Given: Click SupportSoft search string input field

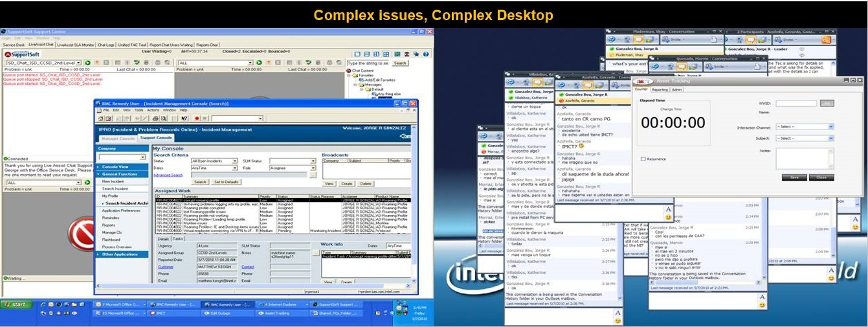Looking at the screenshot, I should tap(368, 63).
